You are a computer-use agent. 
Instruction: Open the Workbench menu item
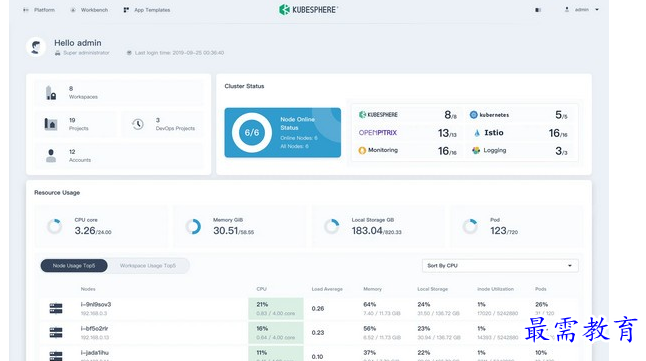coord(89,10)
